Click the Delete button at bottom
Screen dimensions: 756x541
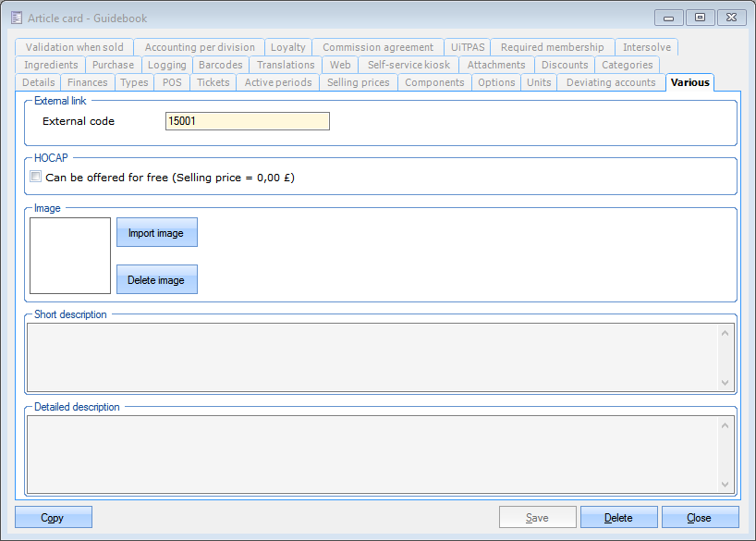click(618, 518)
